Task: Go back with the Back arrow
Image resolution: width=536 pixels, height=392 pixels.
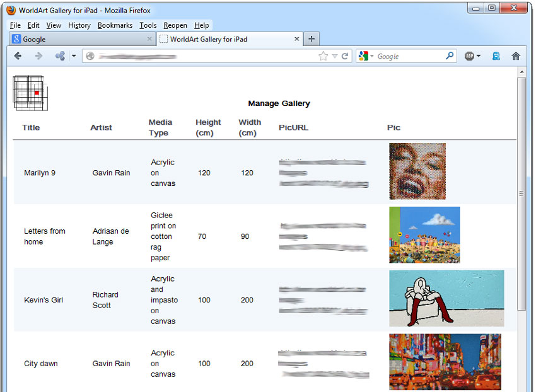Action: tap(18, 55)
